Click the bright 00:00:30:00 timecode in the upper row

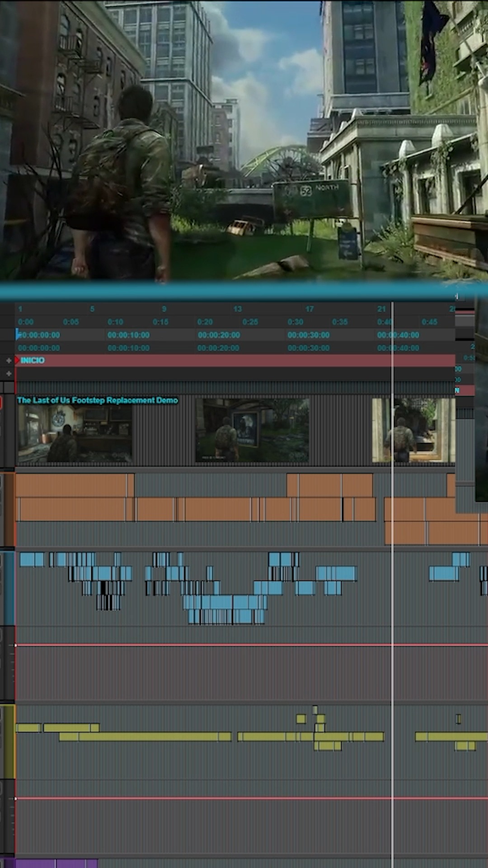point(309,335)
